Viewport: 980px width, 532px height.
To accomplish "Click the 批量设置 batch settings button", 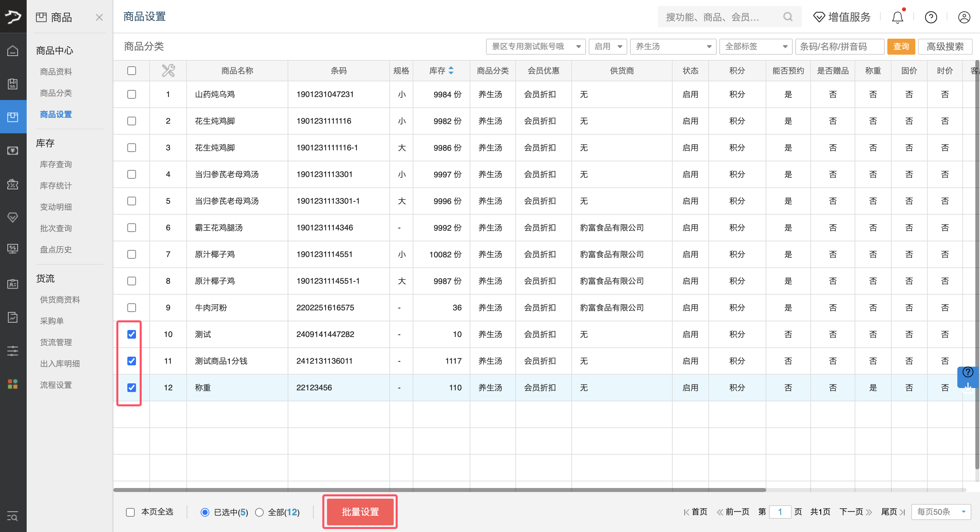I will click(x=360, y=511).
